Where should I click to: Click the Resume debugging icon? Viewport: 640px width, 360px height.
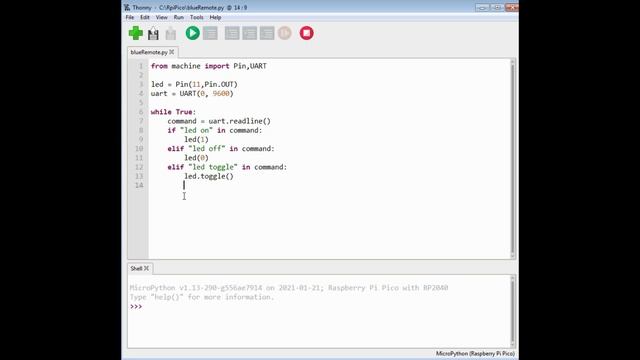pyautogui.click(x=284, y=33)
